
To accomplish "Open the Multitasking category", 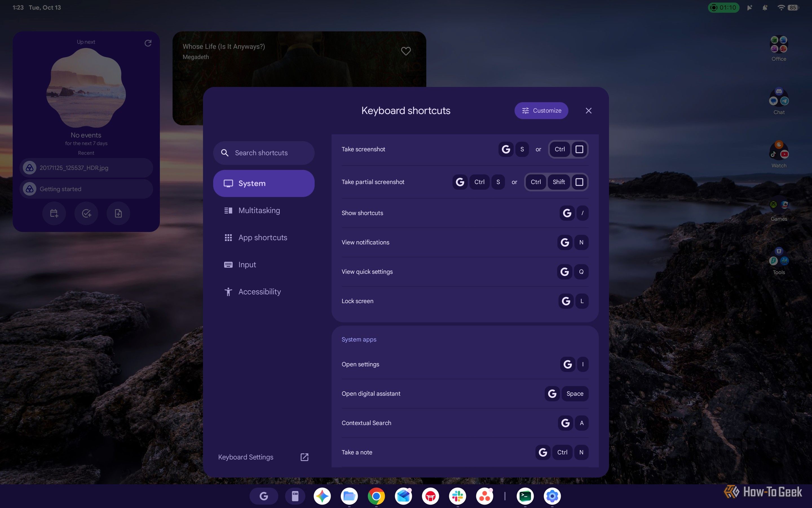I will click(x=263, y=211).
